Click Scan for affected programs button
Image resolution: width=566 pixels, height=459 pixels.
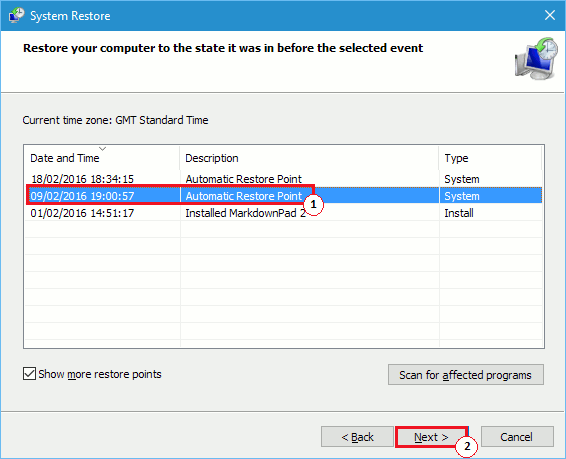point(466,375)
